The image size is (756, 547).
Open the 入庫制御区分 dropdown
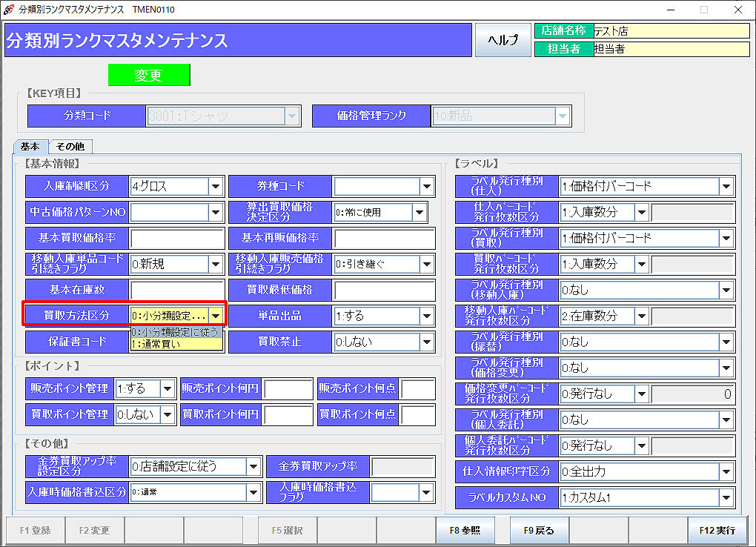215,186
